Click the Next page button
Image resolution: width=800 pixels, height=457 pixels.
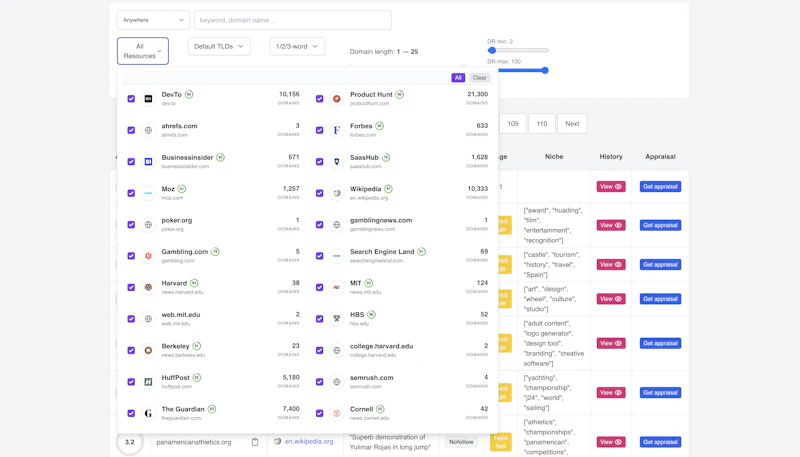(x=572, y=123)
